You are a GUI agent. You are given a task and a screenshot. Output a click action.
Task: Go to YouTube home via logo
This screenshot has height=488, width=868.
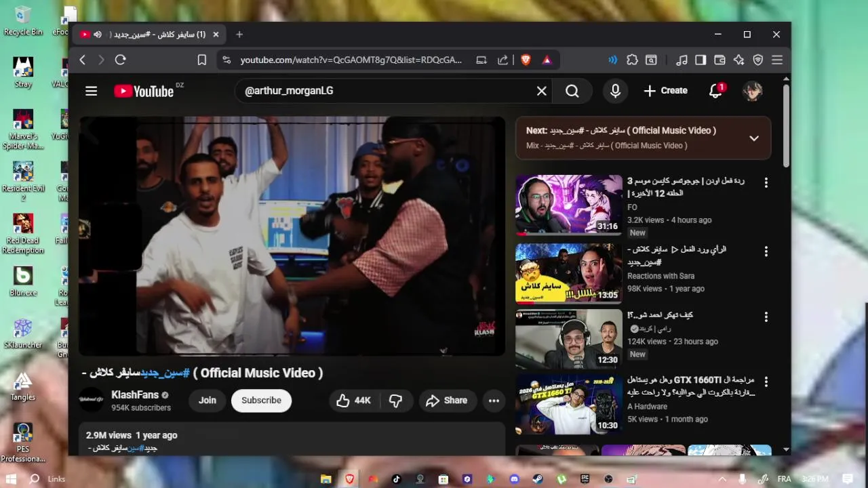click(144, 91)
